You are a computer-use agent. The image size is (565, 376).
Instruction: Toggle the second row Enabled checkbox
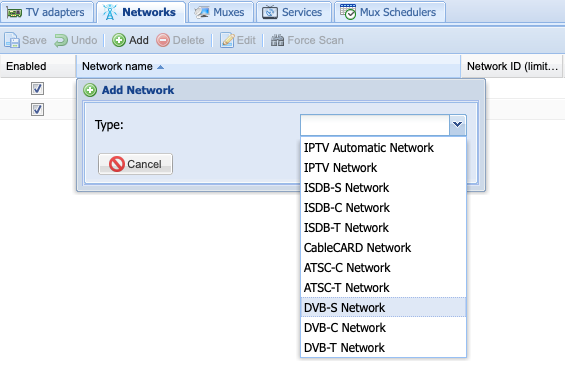coord(37,109)
